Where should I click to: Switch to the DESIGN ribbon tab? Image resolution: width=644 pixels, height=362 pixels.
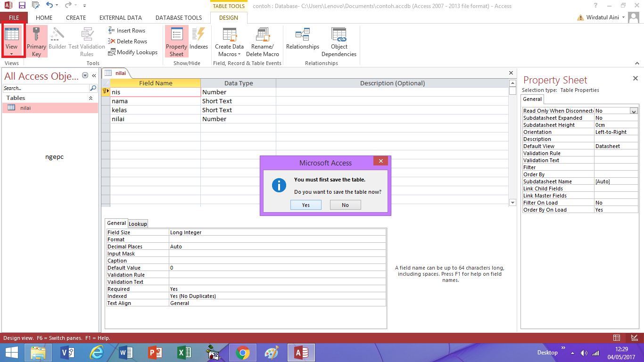click(x=229, y=17)
